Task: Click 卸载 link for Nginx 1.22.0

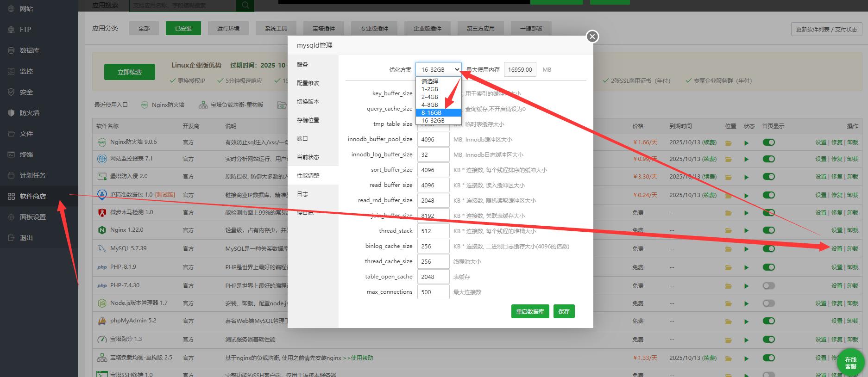Action: 853,230
